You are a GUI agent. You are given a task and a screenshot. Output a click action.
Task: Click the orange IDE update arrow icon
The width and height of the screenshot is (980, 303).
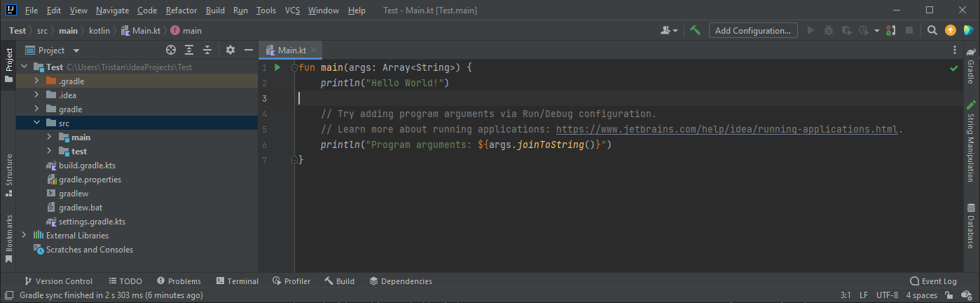click(x=950, y=30)
